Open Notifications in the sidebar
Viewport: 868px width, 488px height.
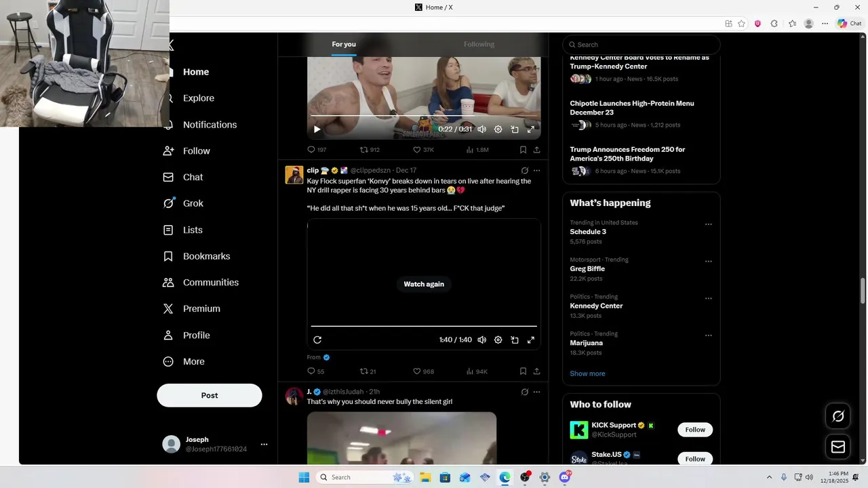pos(210,125)
